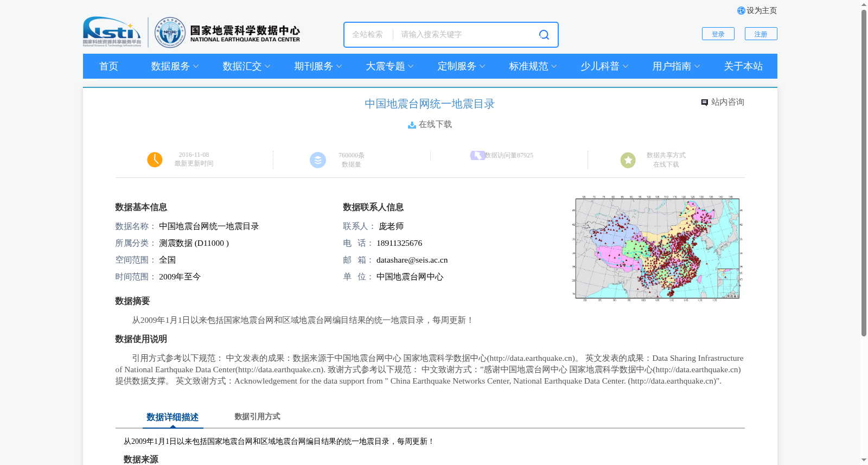The height and width of the screenshot is (465, 868).
Task: Click the 在线下载 link text
Action: (x=435, y=125)
